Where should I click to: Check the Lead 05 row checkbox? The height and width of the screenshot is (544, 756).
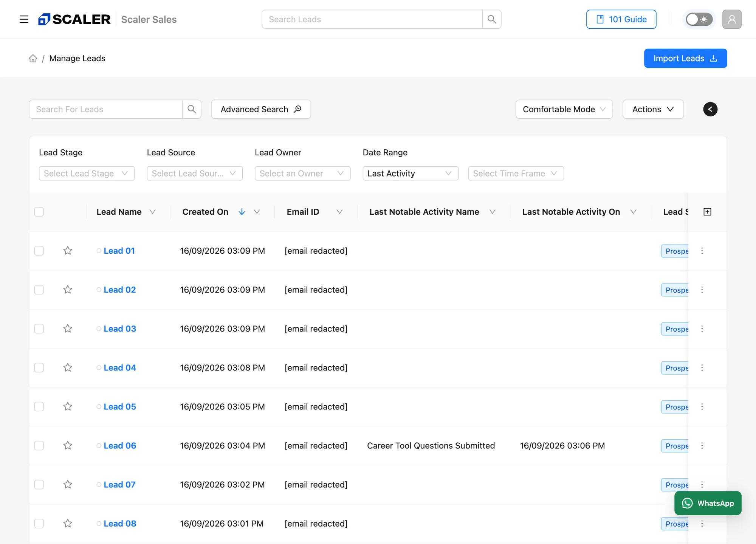39,406
